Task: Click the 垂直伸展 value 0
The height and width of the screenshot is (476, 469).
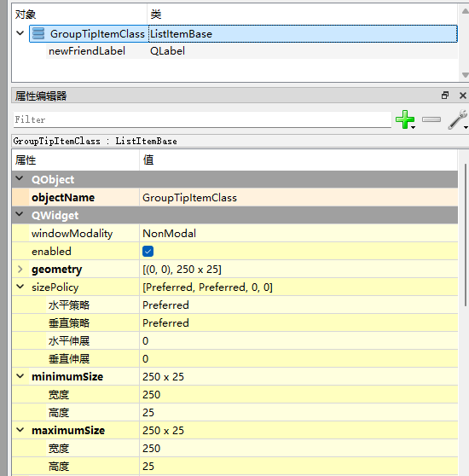Action: [x=146, y=359]
